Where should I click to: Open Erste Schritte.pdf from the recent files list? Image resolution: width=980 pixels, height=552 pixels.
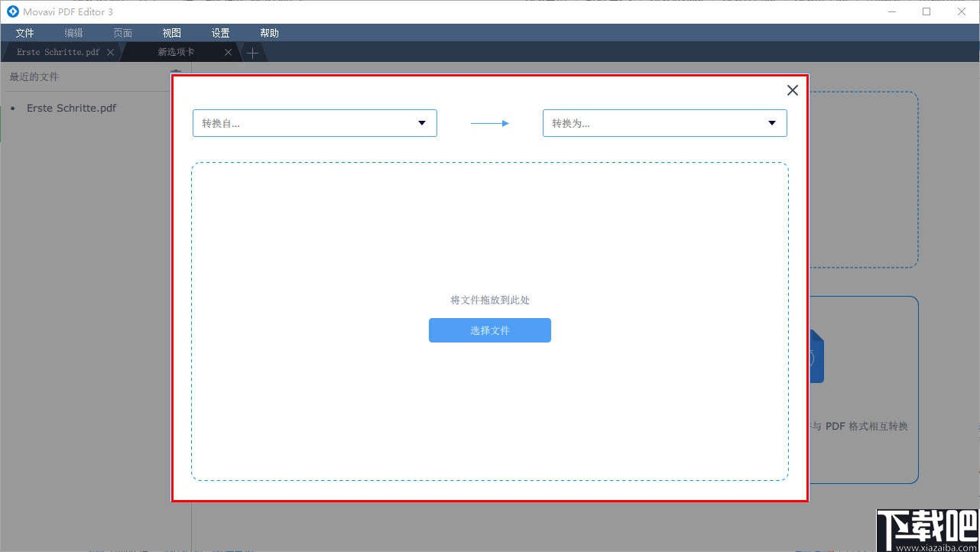71,108
